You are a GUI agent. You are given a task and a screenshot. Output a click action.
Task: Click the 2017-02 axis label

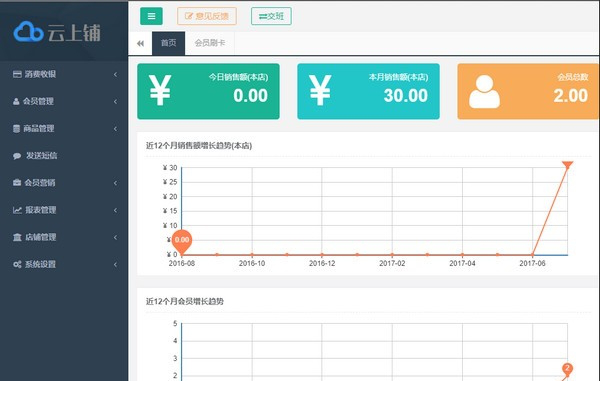click(392, 263)
